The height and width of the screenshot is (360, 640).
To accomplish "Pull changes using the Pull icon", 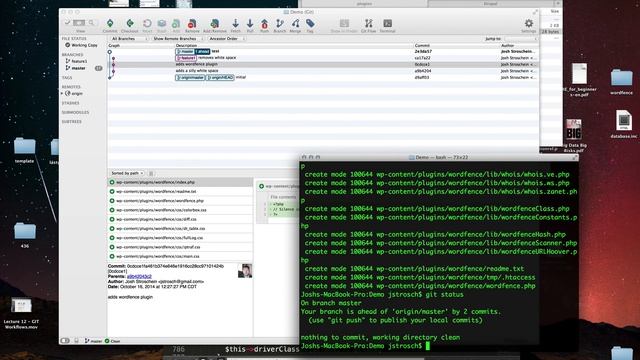I will [250, 25].
